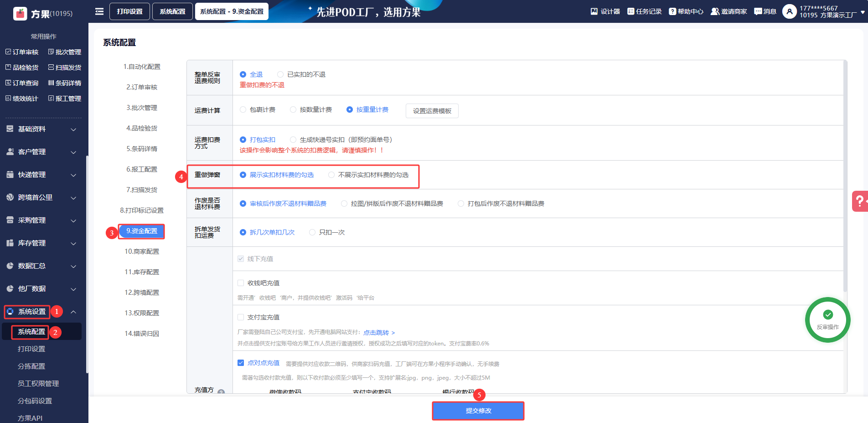The height and width of the screenshot is (423, 868).
Task: Expand the 库存管理 menu chevron
Action: 73,244
